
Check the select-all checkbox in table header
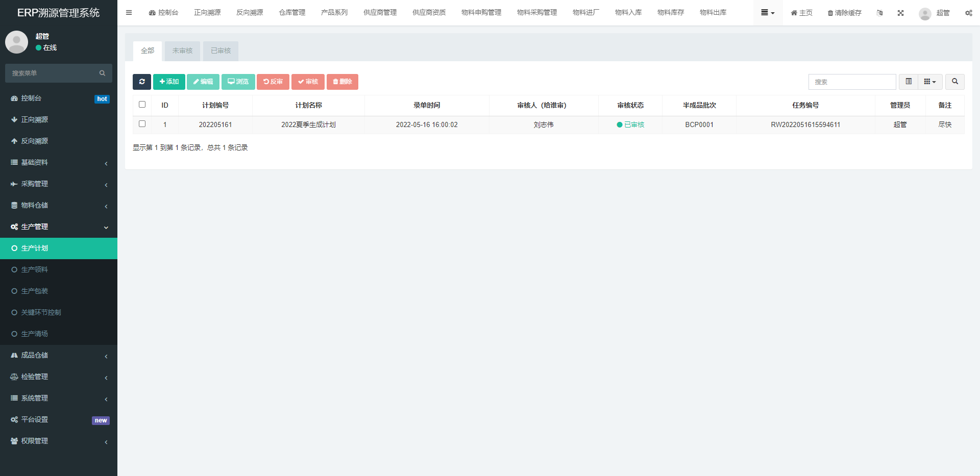pyautogui.click(x=142, y=105)
